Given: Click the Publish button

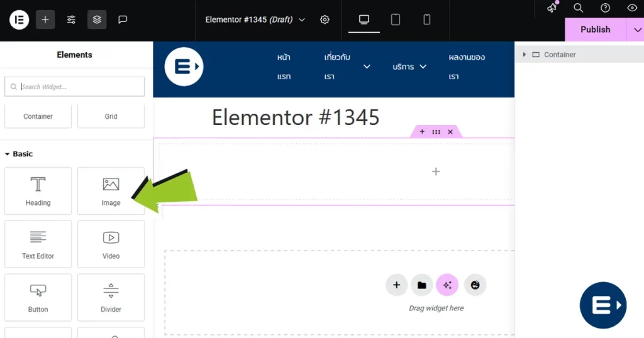Looking at the screenshot, I should [595, 30].
